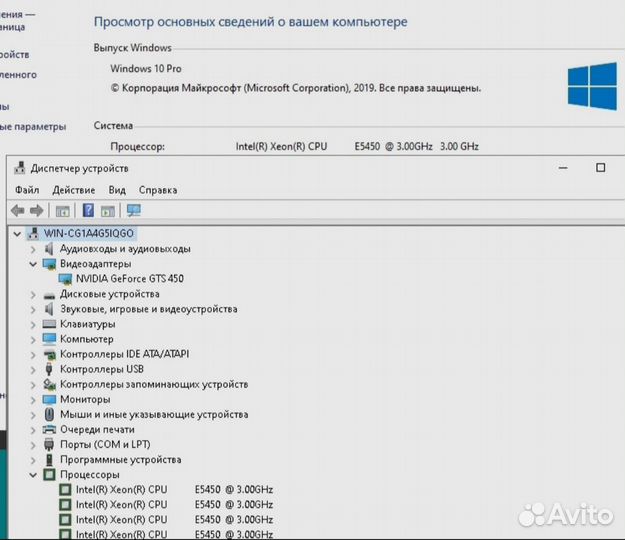This screenshot has width=625, height=540.
Task: Click the Клавиатуры keyboard icon
Action: (49, 324)
